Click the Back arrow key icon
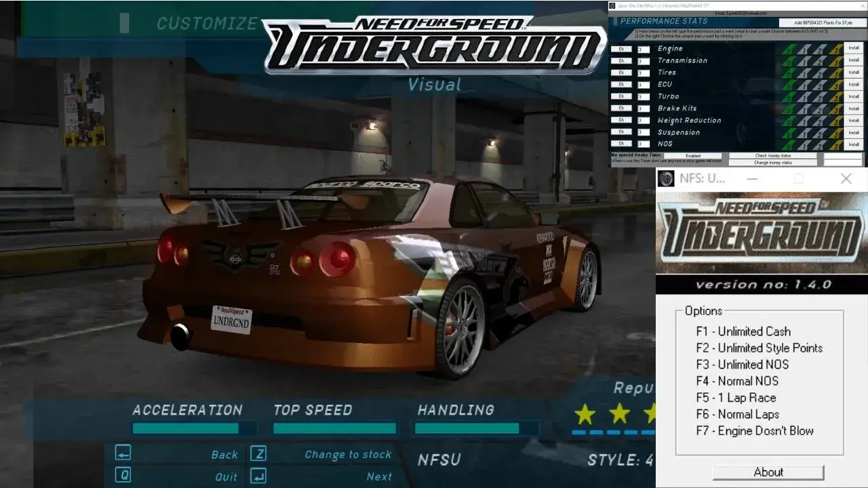This screenshot has width=868, height=488. point(123,453)
